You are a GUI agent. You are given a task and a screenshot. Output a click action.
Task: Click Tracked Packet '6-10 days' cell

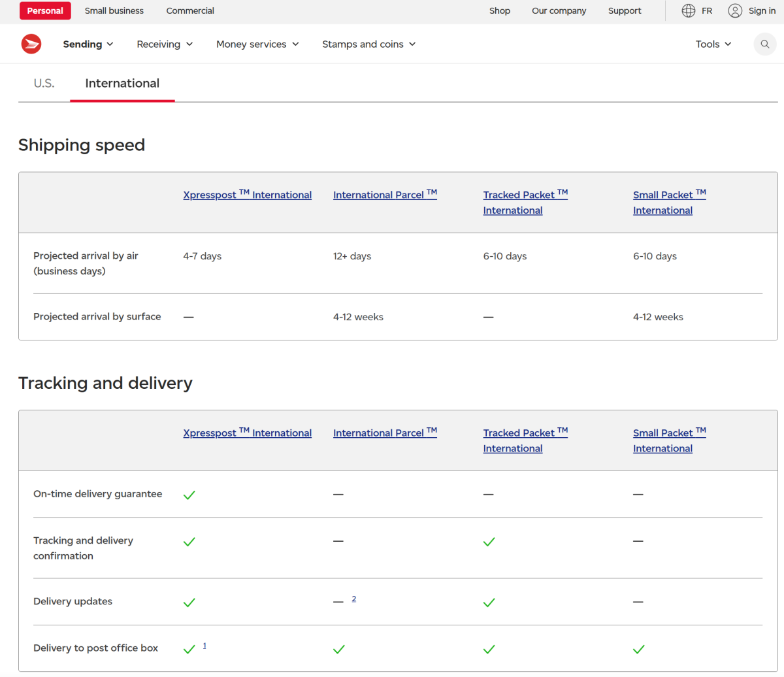point(505,256)
